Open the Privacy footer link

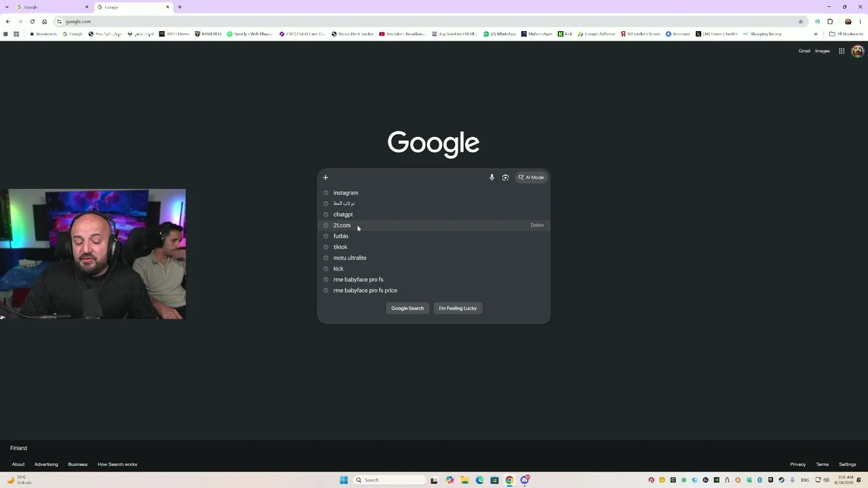[x=798, y=464]
